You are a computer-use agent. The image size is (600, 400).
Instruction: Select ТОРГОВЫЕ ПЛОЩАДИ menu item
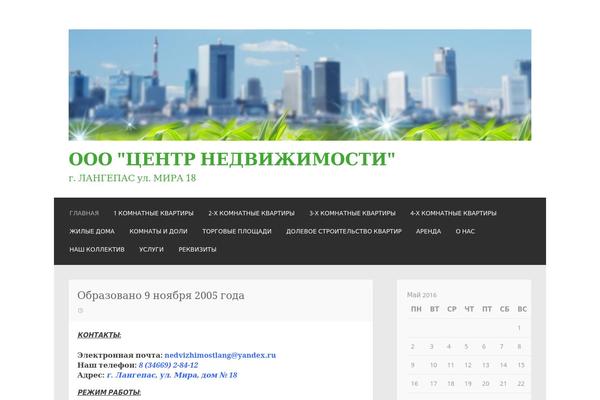point(237,231)
